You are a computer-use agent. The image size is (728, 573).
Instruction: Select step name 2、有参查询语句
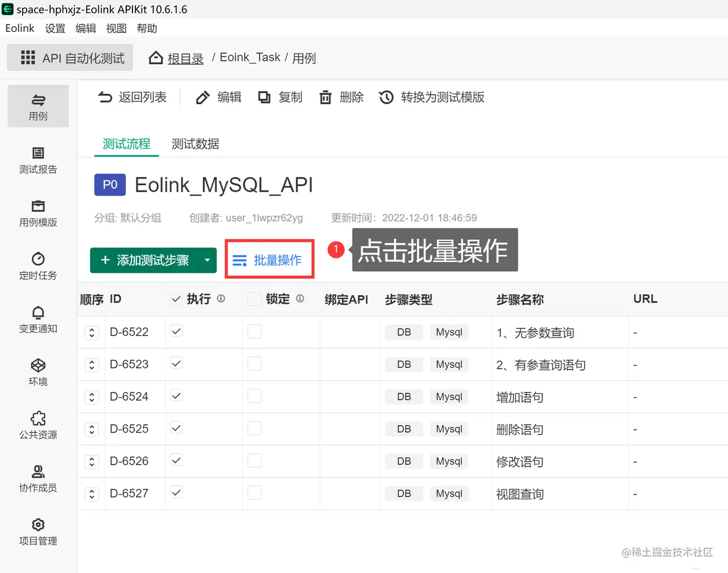[x=541, y=365]
